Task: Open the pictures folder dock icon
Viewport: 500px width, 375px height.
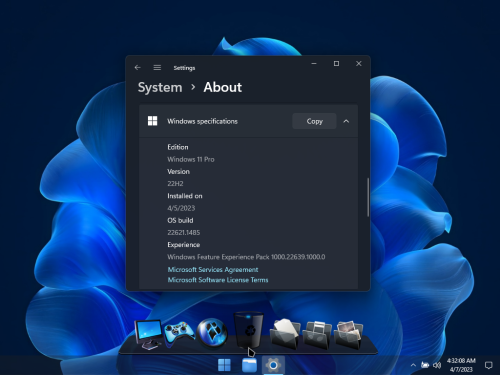Action: tap(348, 335)
